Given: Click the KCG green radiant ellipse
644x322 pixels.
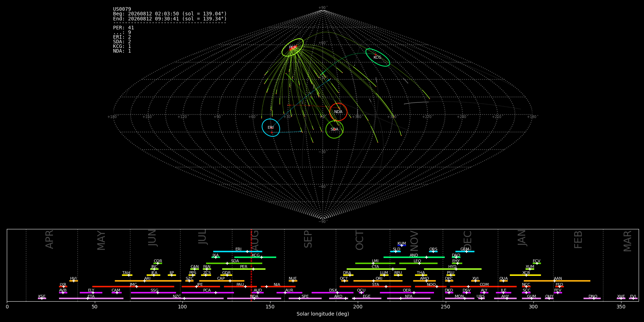Looking at the screenshot, I should coord(377,57).
